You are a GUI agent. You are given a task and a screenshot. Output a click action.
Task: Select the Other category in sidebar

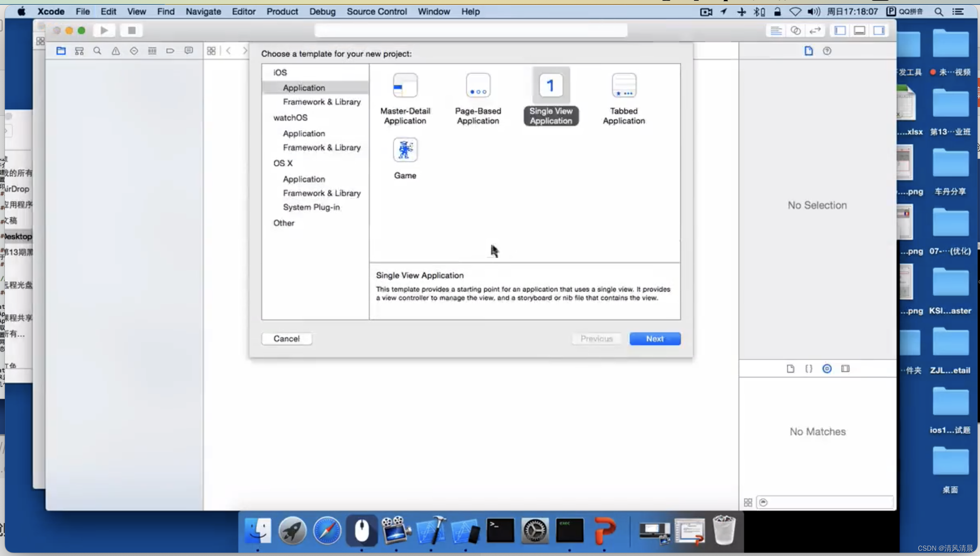click(283, 222)
